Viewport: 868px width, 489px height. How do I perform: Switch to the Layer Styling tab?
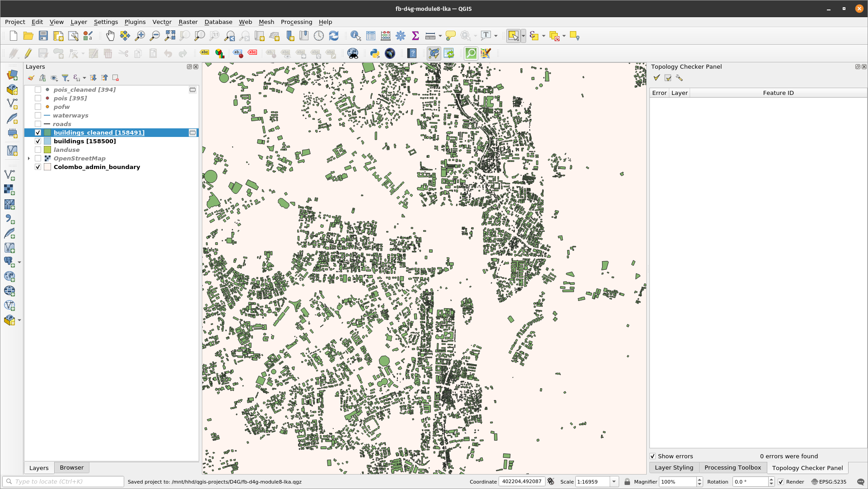(x=674, y=467)
